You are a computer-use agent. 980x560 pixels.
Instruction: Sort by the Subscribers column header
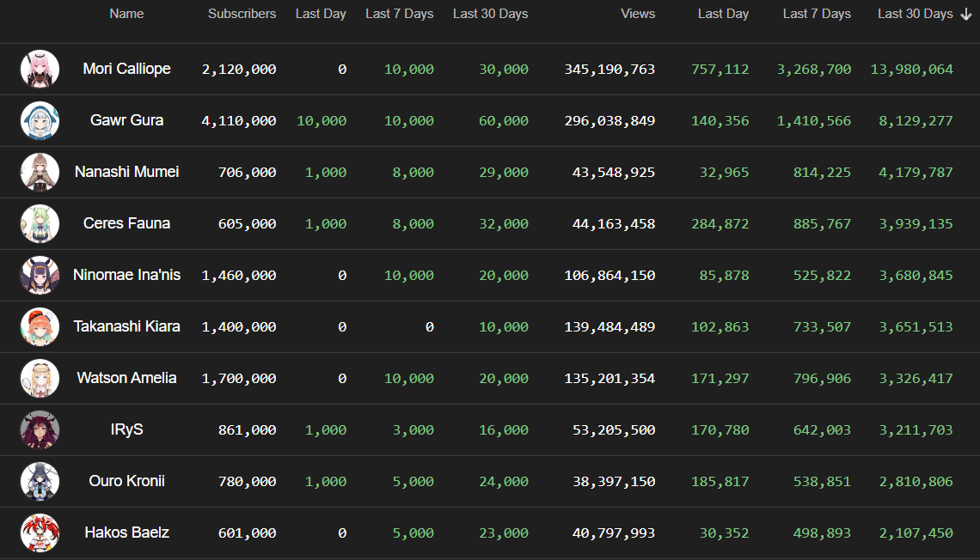242,14
